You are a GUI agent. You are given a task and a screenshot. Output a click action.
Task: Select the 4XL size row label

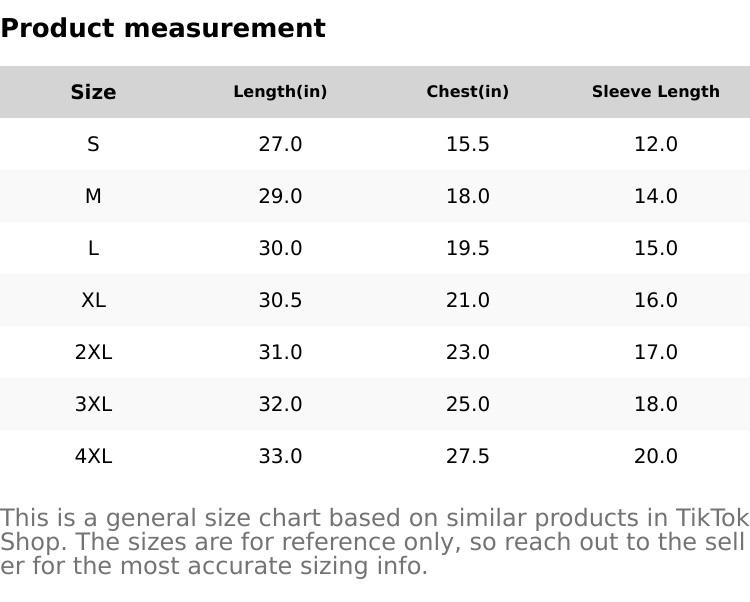coord(93,456)
